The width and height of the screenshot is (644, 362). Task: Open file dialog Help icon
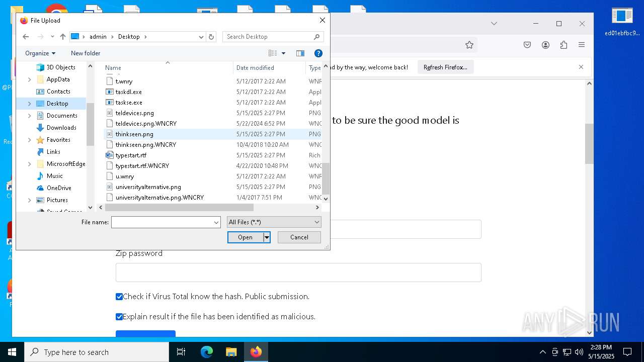pyautogui.click(x=318, y=53)
